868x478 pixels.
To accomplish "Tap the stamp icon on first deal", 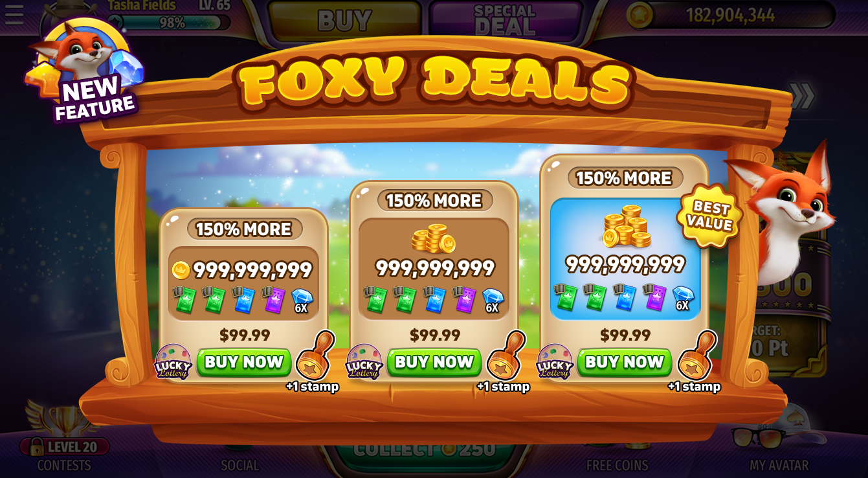I will point(315,356).
